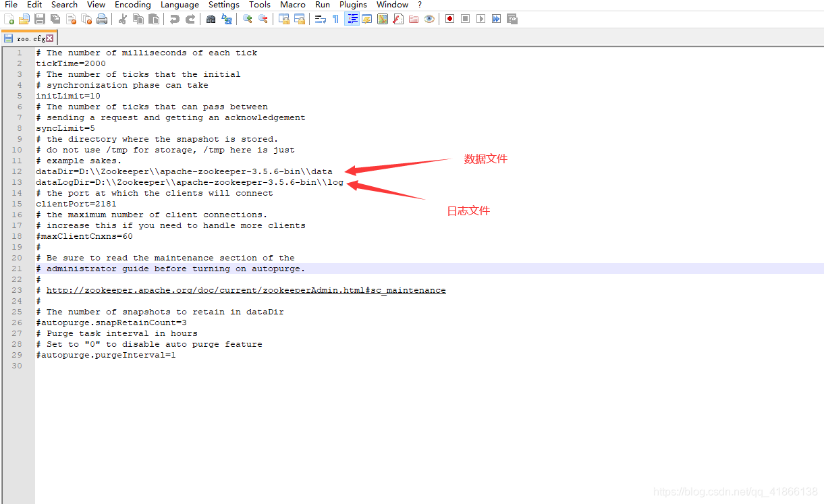The image size is (824, 504).
Task: Open the Language menu
Action: [x=180, y=5]
